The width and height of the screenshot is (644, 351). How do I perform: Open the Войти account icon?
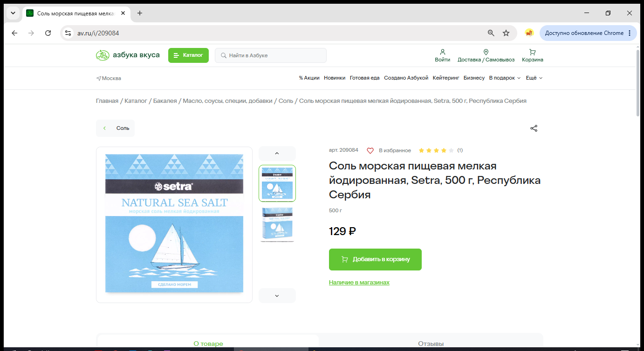[x=442, y=55]
